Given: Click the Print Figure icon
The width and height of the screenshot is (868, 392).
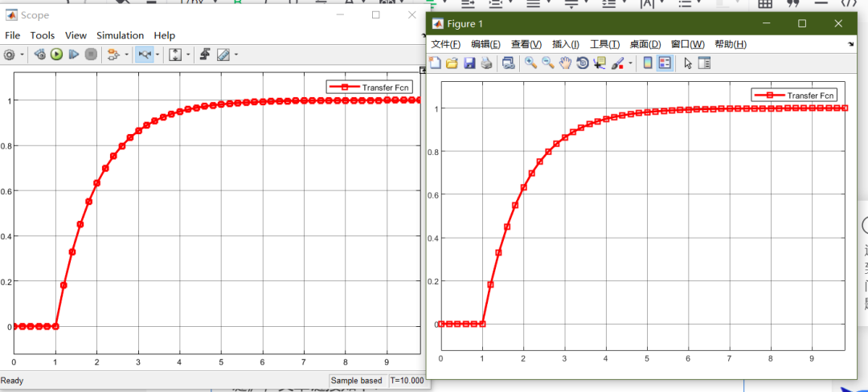Looking at the screenshot, I should coord(486,63).
